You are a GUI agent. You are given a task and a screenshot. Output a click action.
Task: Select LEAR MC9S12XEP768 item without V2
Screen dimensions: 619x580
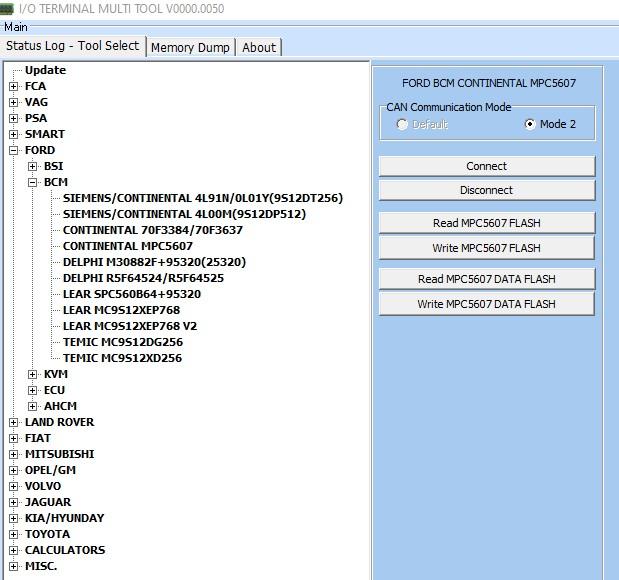122,310
